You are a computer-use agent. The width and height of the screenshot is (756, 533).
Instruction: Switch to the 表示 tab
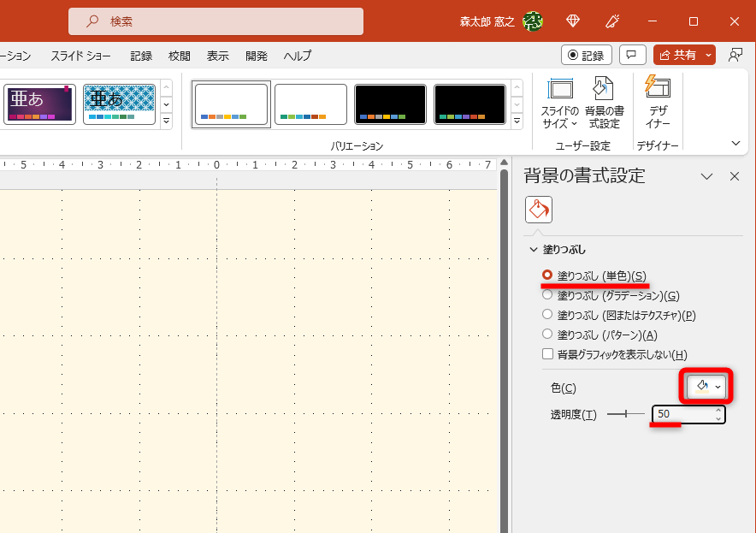point(217,55)
